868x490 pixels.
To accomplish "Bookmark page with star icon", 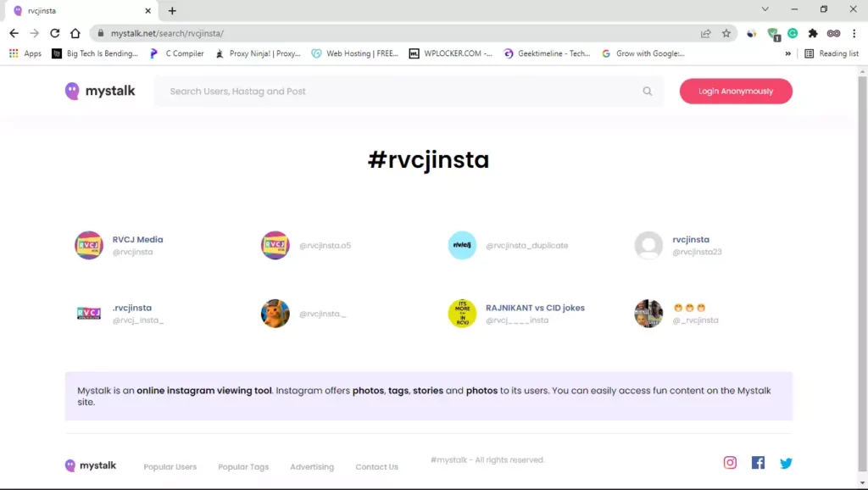I will (726, 33).
